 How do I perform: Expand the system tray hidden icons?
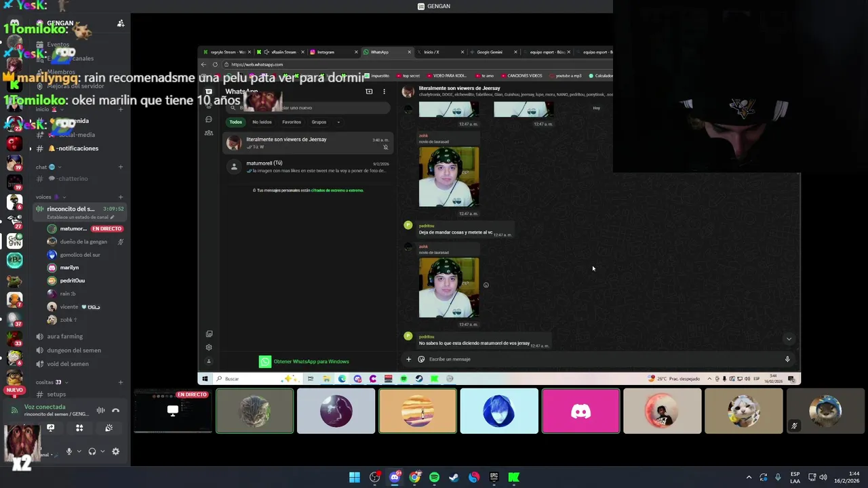pyautogui.click(x=749, y=477)
